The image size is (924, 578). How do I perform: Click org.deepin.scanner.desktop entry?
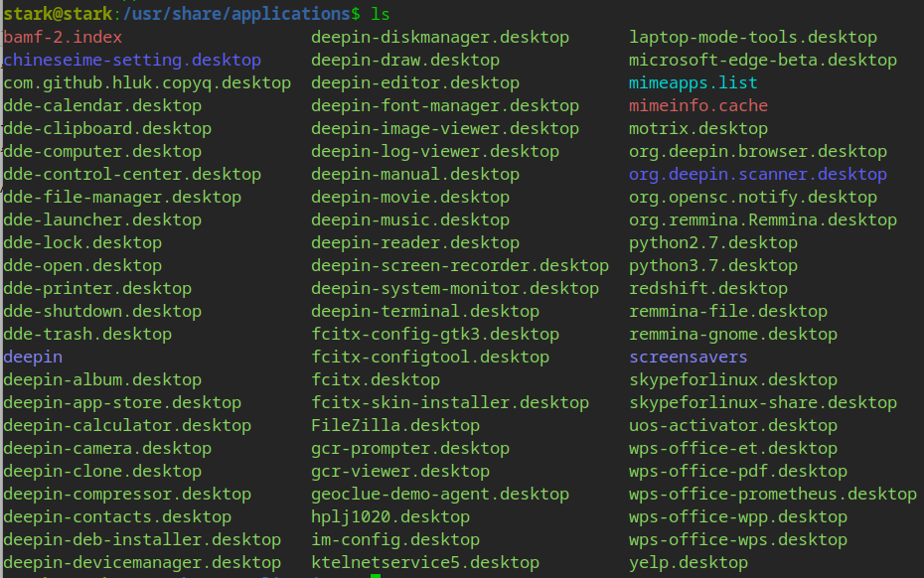[757, 175]
